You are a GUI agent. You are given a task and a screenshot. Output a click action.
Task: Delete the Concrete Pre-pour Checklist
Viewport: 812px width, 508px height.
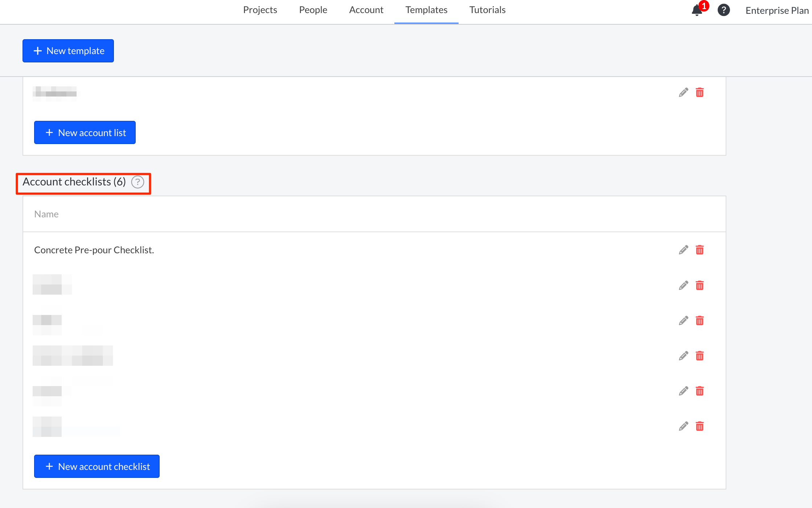(x=700, y=250)
